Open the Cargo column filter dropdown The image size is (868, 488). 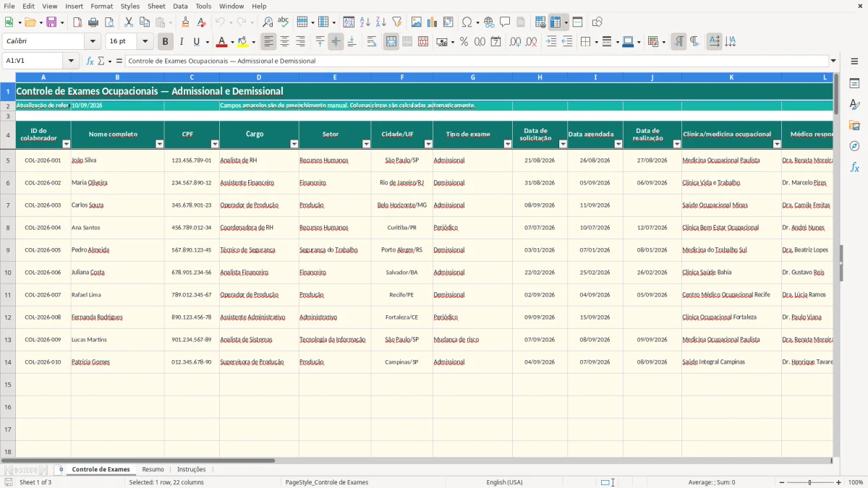(294, 144)
